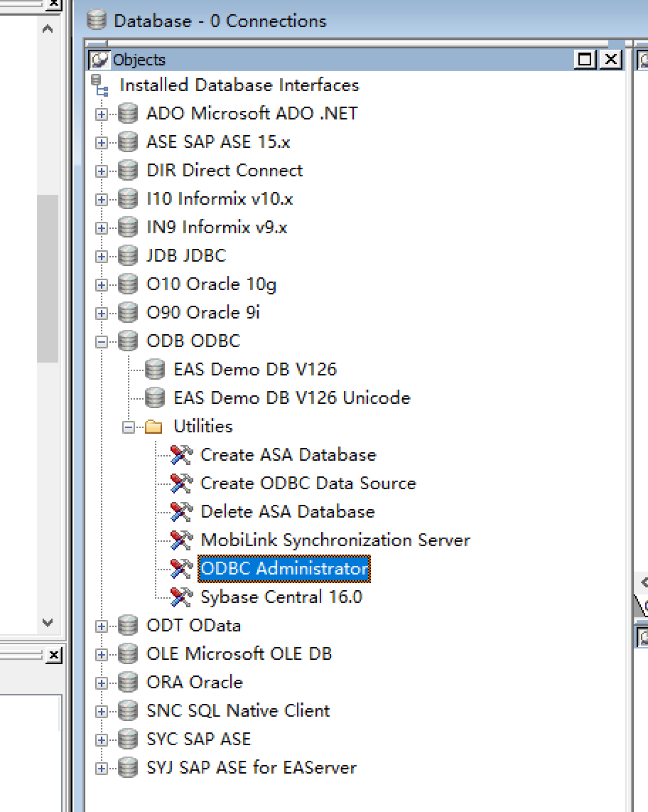Click the Create ASA Database tool icon
The image size is (648, 812).
182,454
